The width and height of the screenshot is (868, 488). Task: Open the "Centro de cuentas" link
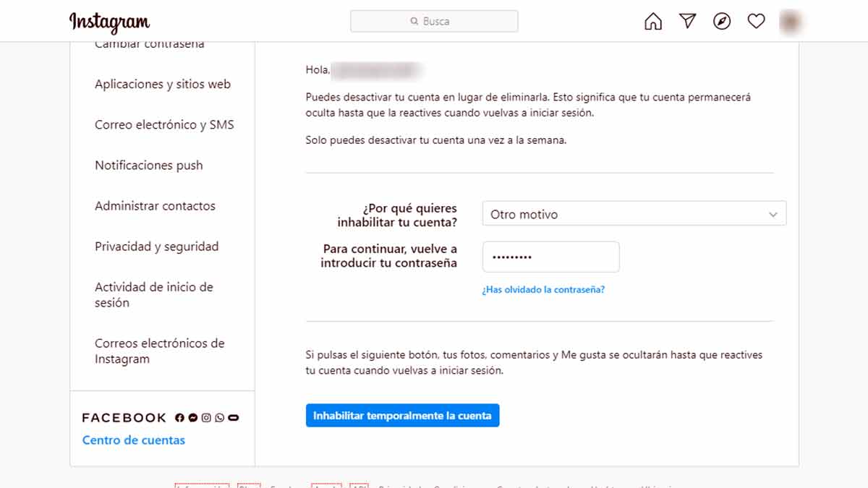click(134, 440)
